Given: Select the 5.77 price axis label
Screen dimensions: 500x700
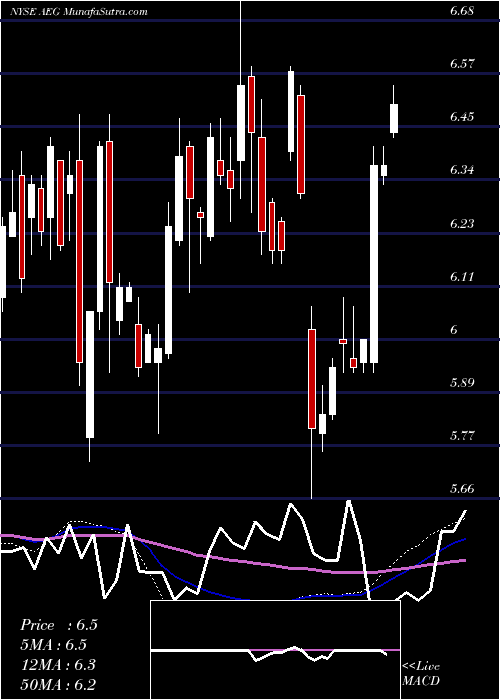Looking at the screenshot, I should tap(462, 436).
